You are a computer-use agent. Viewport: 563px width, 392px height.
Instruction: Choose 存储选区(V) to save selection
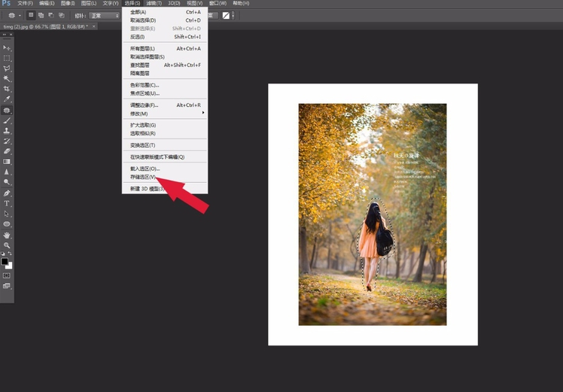(x=165, y=177)
